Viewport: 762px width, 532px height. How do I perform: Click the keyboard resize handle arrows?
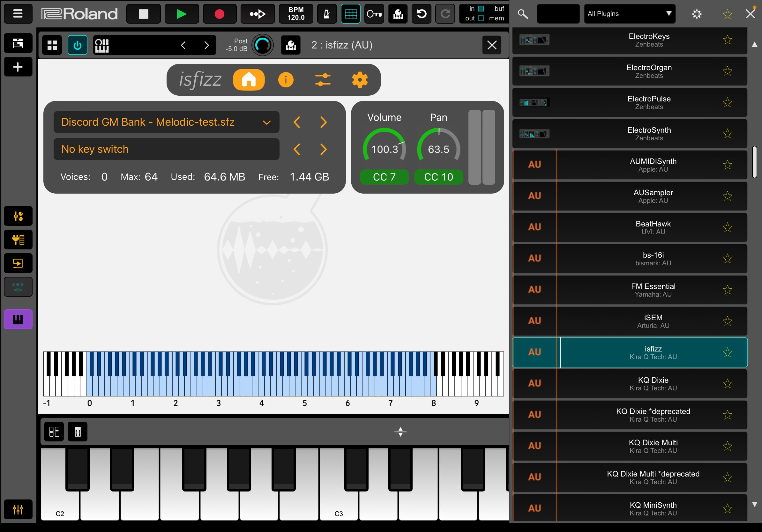400,432
